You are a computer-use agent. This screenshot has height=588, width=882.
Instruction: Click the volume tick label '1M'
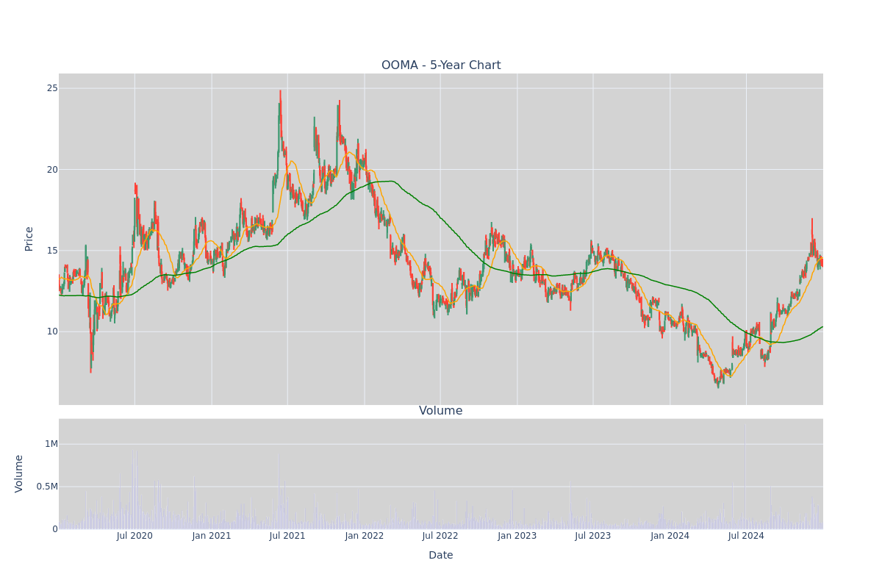coord(51,444)
